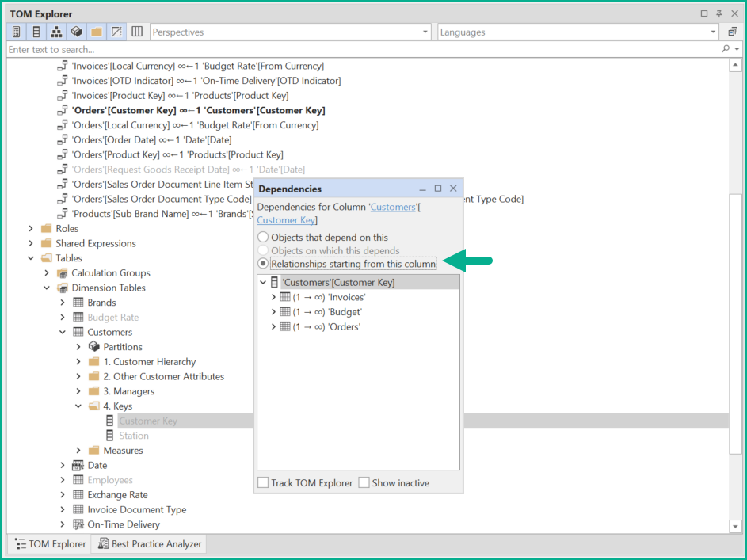Toggle the Display Folders icon
The image size is (747, 560).
pyautogui.click(x=95, y=32)
